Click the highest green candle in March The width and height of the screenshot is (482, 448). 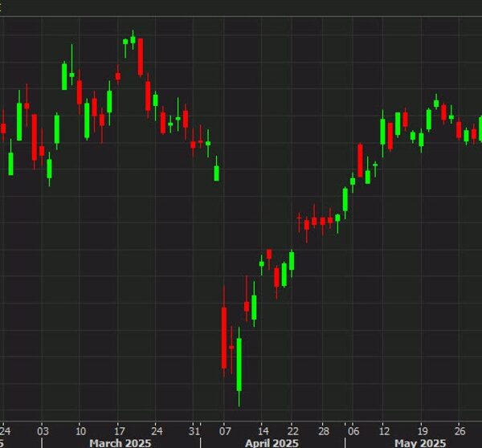[133, 40]
